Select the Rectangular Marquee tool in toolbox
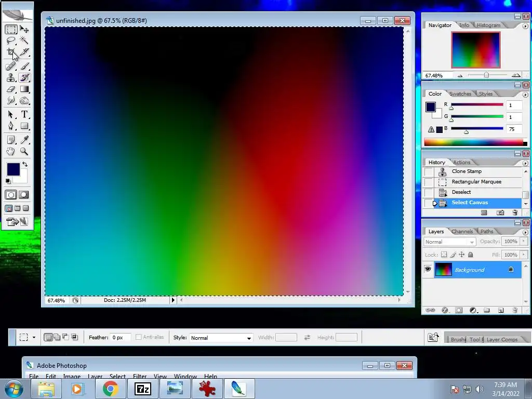The image size is (532, 399). (11, 30)
